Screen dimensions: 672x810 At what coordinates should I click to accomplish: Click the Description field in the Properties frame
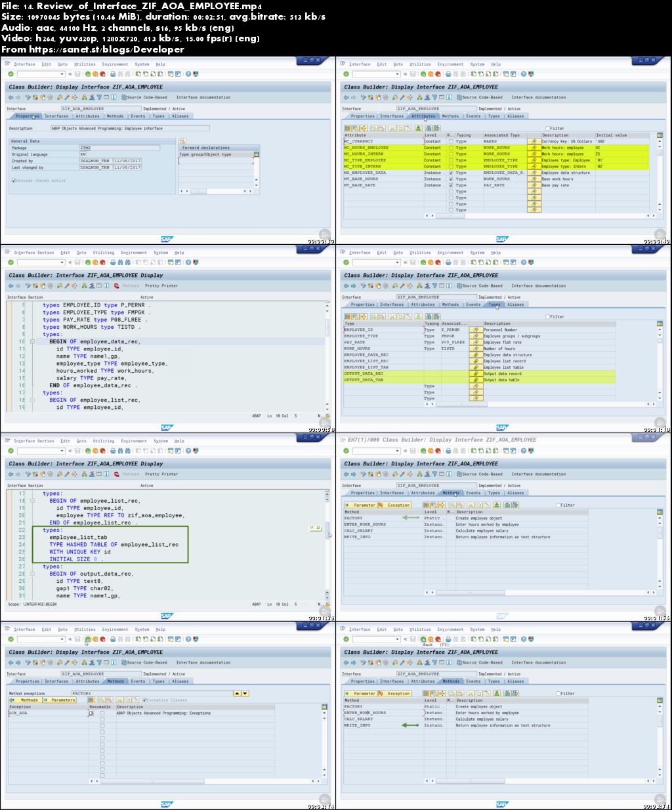[130, 129]
